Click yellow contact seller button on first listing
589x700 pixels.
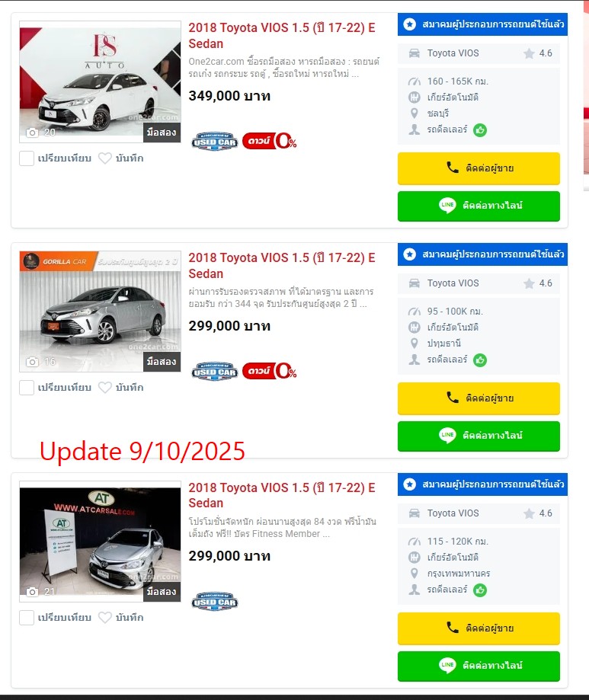(x=479, y=168)
